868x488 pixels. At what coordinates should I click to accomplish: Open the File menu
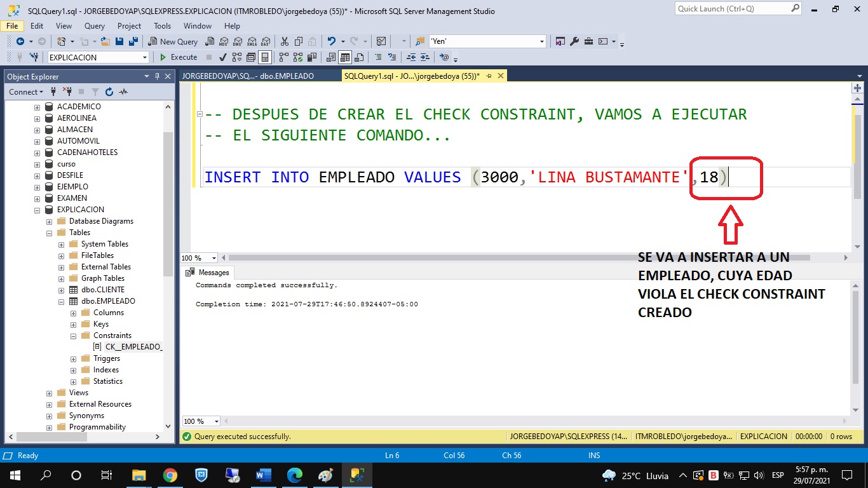[12, 26]
